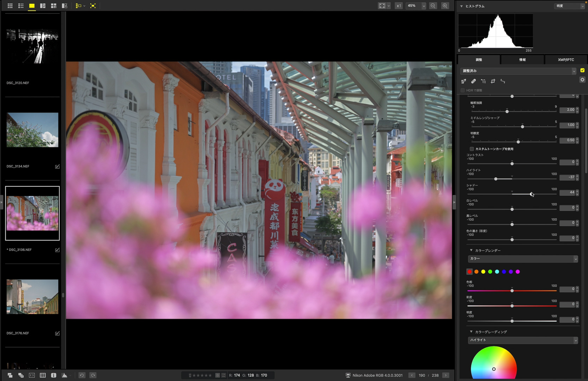Click the シャドー value field showing 44

pyautogui.click(x=567, y=192)
